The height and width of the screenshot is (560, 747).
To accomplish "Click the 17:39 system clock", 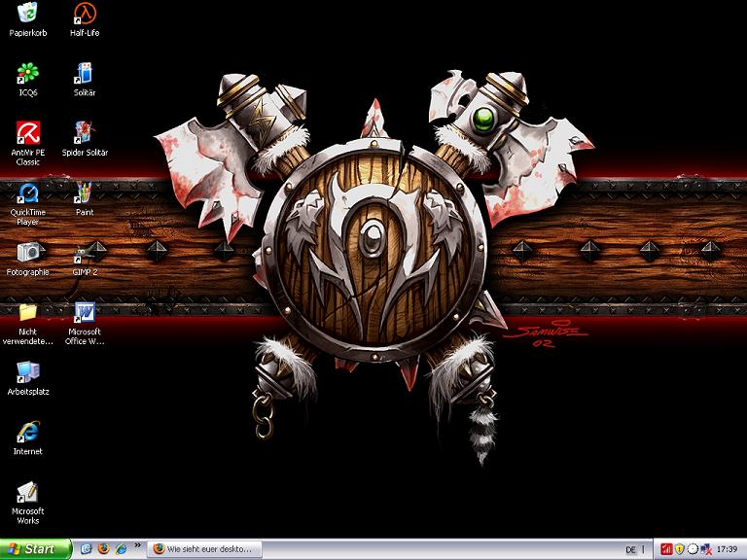I will tap(727, 549).
